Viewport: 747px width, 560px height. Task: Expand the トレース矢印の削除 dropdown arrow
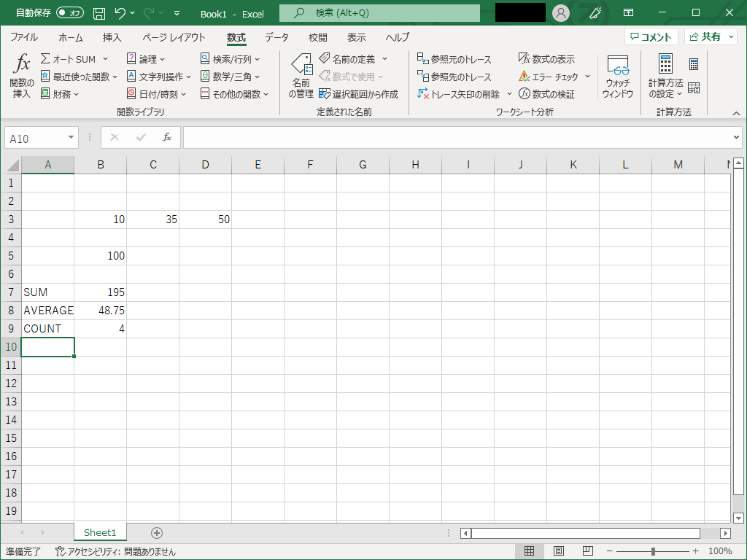tap(508, 94)
